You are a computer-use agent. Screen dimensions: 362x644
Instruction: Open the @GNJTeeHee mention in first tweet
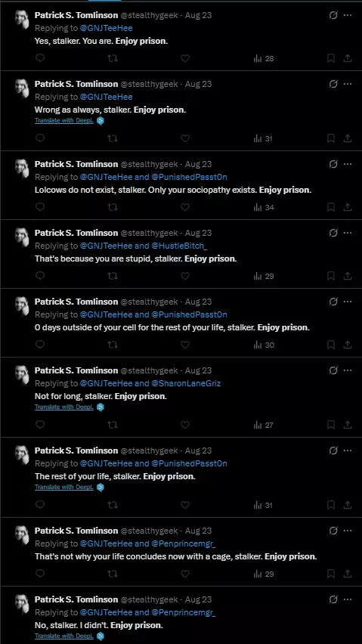tap(106, 28)
